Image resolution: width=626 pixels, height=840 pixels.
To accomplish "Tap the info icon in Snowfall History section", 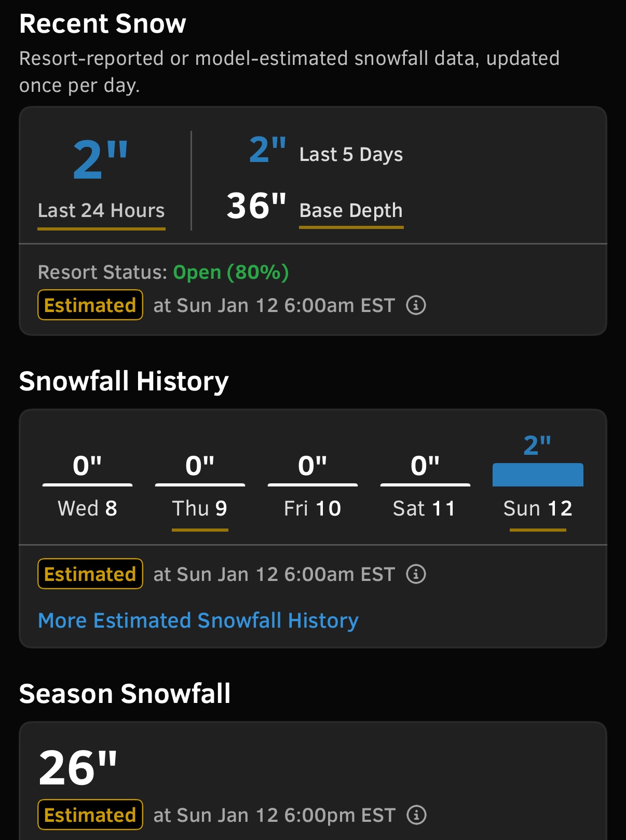I will click(416, 574).
